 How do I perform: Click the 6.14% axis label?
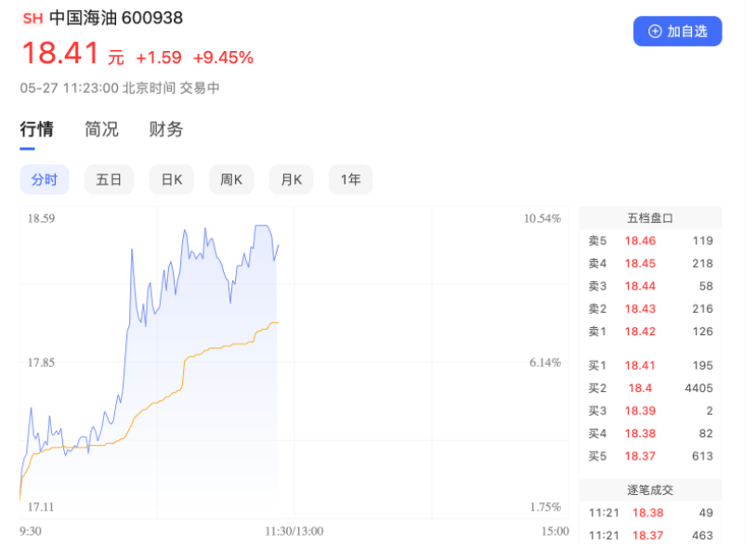coord(545,363)
